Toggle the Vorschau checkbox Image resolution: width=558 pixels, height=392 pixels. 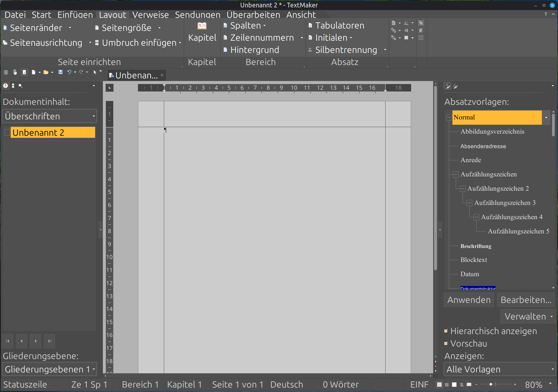[x=446, y=343]
